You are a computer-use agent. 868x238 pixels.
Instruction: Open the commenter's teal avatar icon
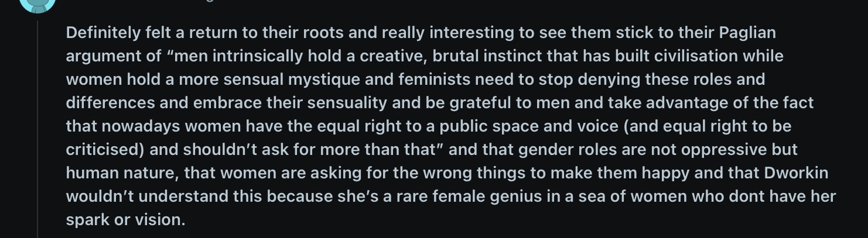click(x=37, y=5)
